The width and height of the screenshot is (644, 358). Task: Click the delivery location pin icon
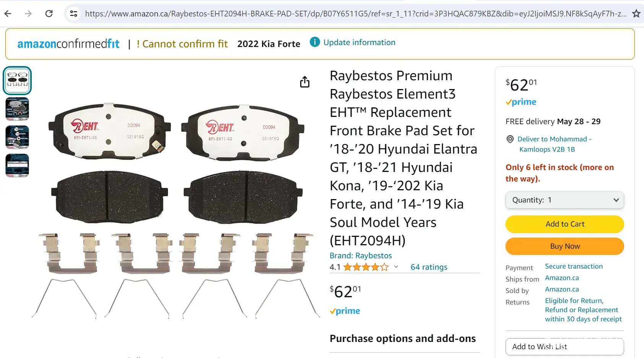pos(510,139)
